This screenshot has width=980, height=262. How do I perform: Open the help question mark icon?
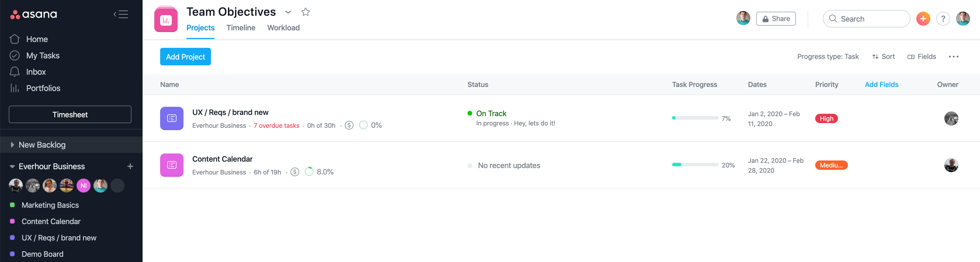tap(943, 19)
